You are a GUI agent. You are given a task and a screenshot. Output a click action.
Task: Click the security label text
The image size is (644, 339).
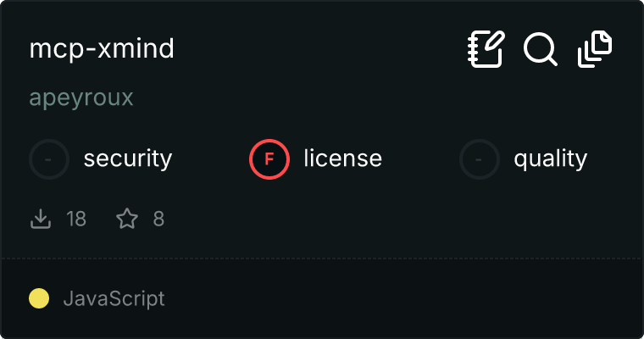click(127, 158)
